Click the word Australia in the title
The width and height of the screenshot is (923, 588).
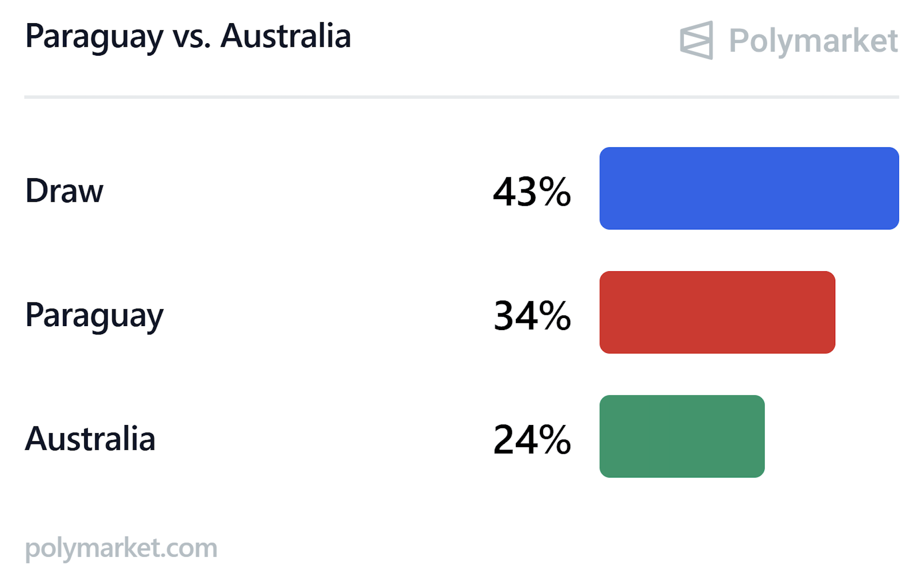286,36
